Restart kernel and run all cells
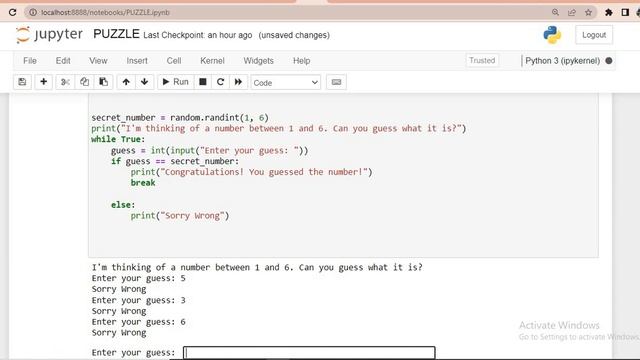 [238, 82]
